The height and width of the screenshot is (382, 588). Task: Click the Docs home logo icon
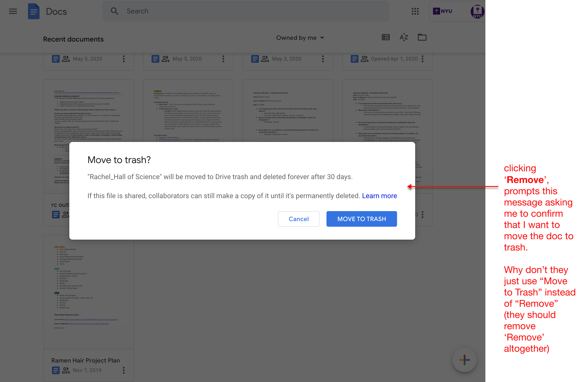[x=34, y=11]
